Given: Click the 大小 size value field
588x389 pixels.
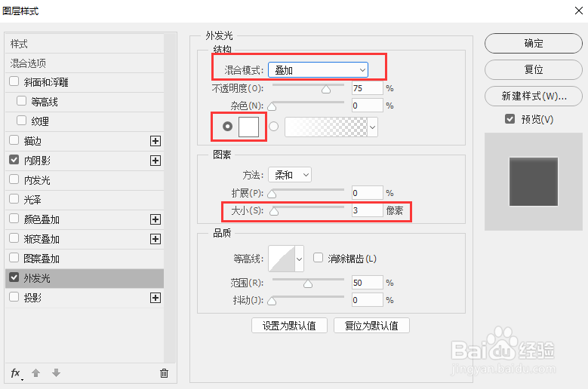Looking at the screenshot, I should (x=367, y=211).
